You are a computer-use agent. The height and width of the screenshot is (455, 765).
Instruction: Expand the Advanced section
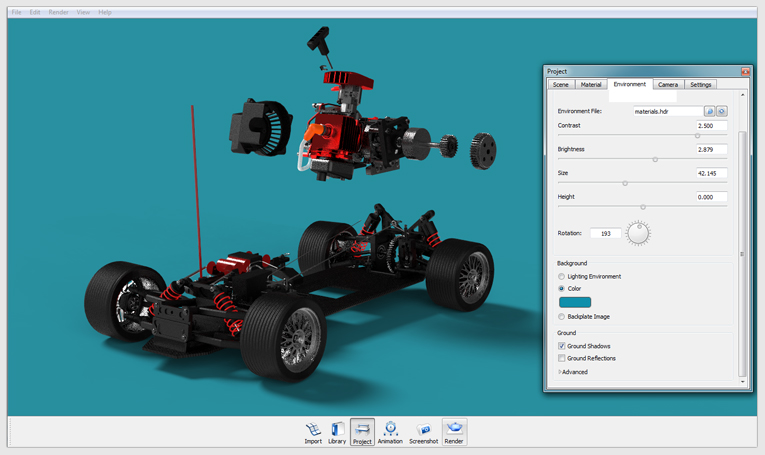574,372
